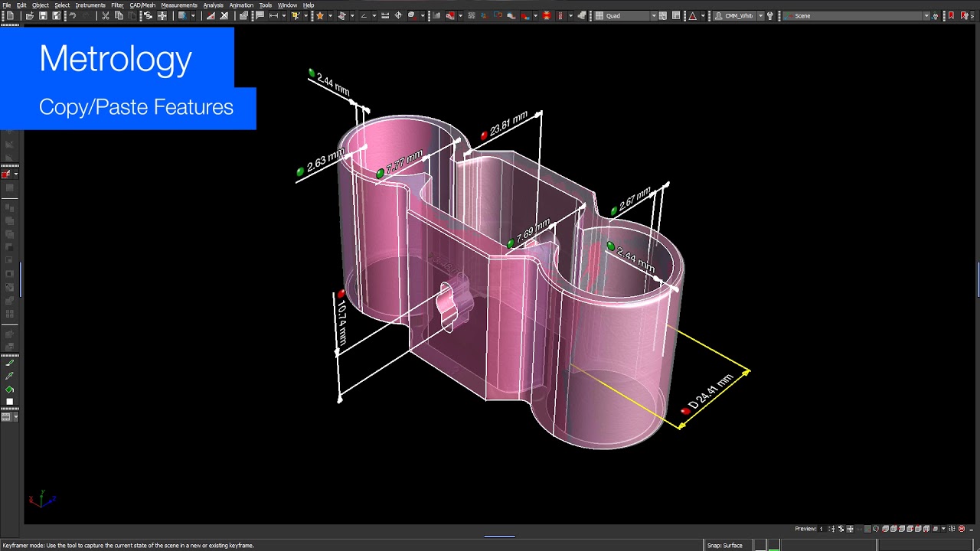Screen dimensions: 980x551
Task: Select the 2.67 mm dimension label
Action: (x=635, y=200)
